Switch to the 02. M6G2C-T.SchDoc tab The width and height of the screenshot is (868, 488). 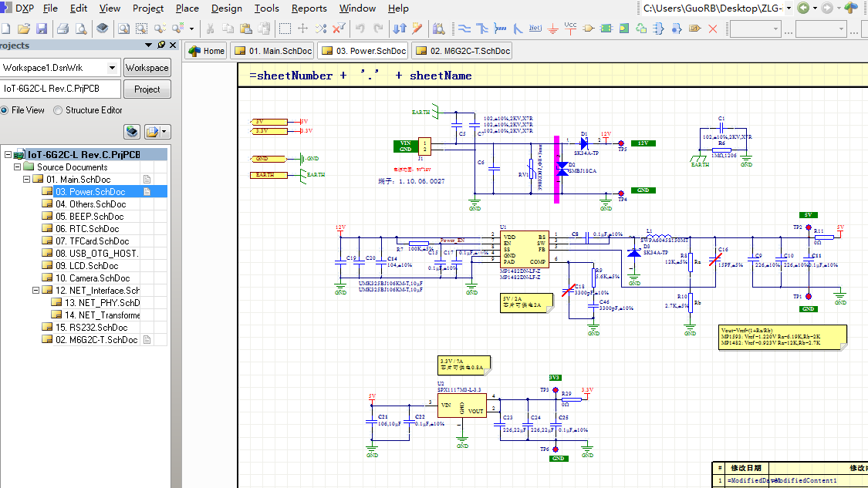463,51
